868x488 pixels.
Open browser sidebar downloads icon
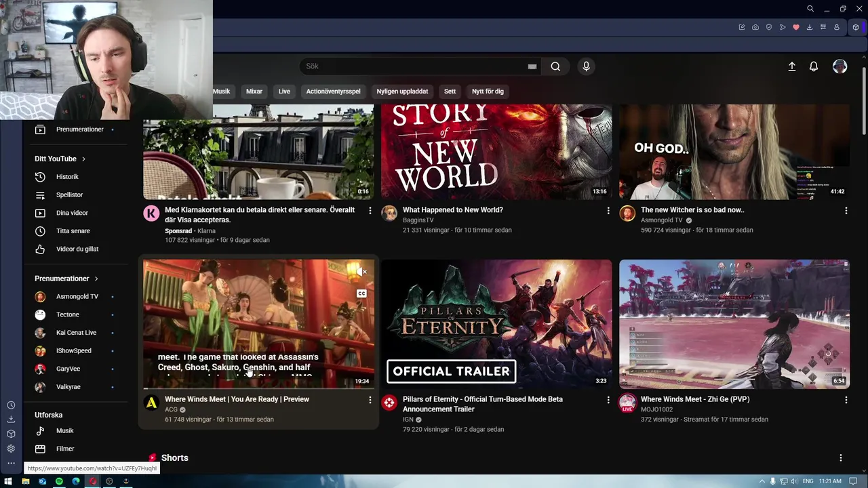(x=11, y=420)
